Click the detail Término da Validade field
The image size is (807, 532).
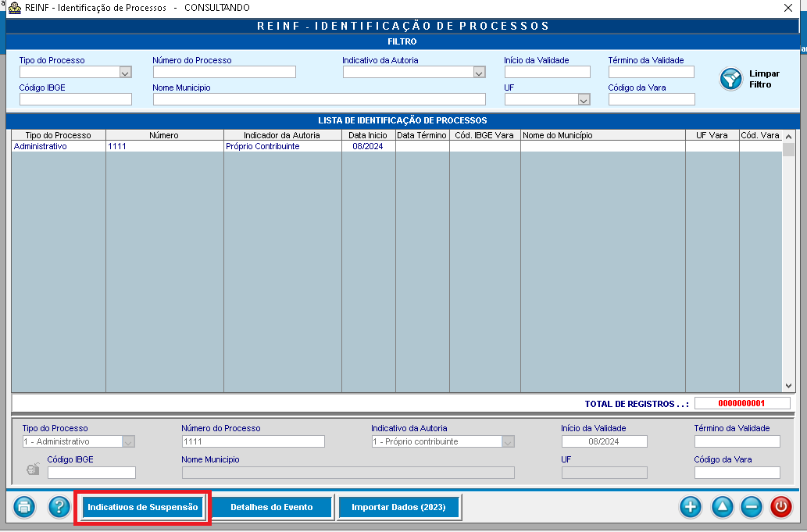click(737, 441)
